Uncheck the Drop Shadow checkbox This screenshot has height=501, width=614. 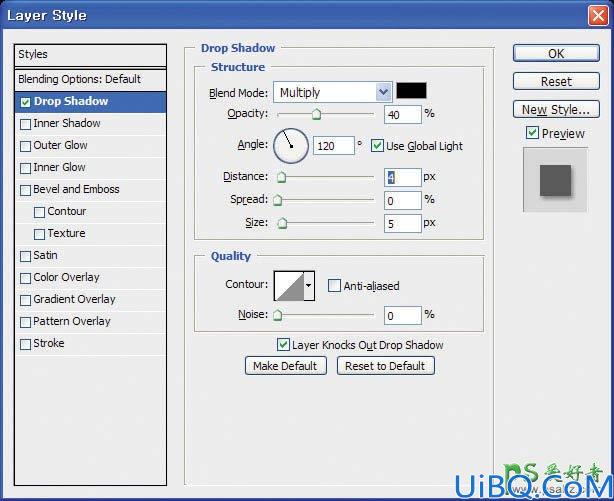pyautogui.click(x=25, y=102)
